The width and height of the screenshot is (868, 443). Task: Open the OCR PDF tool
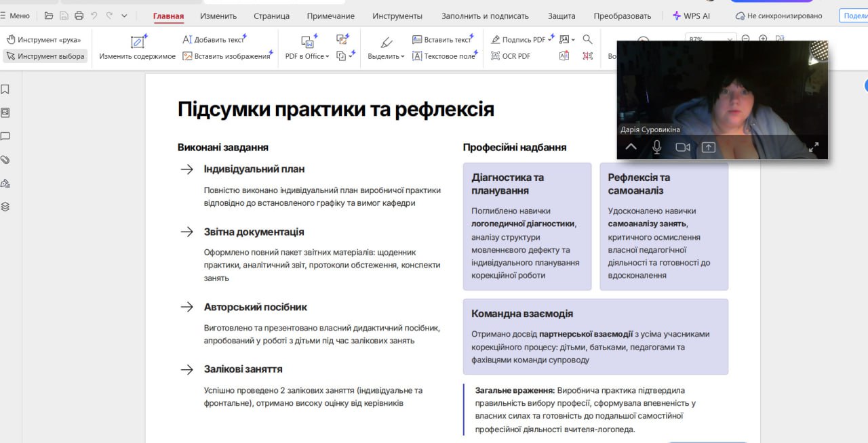click(511, 56)
